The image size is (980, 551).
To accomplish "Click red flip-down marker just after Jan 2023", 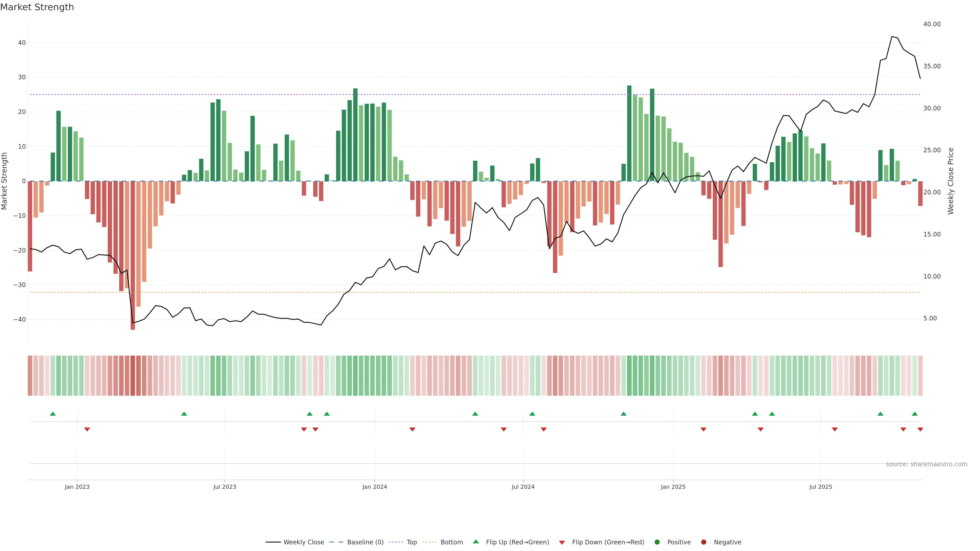I will (87, 429).
